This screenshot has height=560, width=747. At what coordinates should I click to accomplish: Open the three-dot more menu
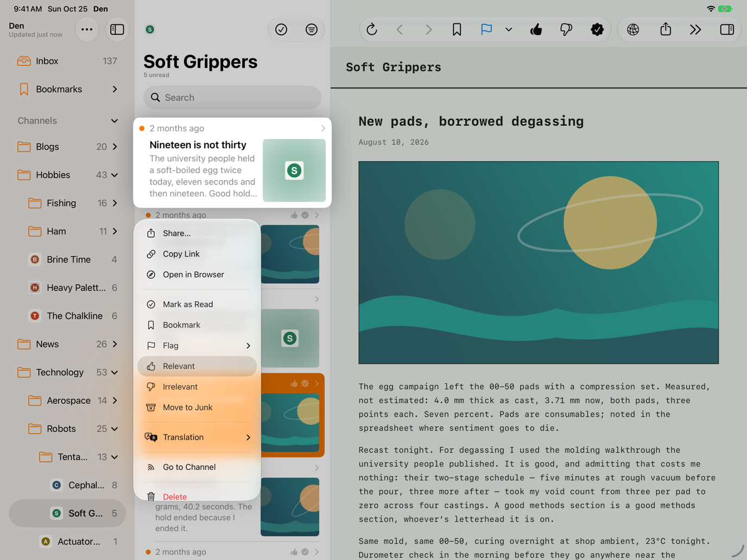87,29
